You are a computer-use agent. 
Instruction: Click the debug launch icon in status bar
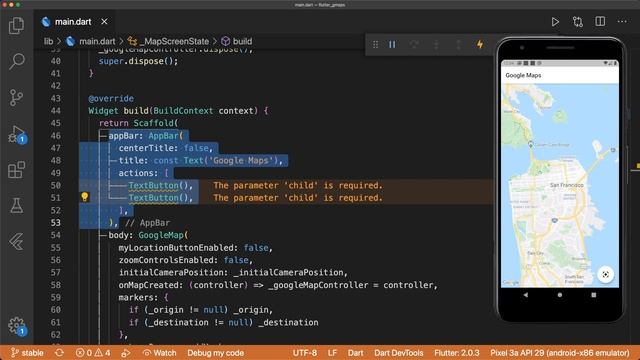click(x=126, y=353)
